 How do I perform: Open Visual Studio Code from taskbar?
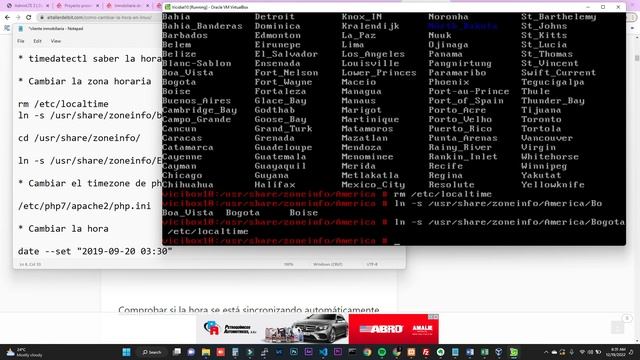pos(323,352)
